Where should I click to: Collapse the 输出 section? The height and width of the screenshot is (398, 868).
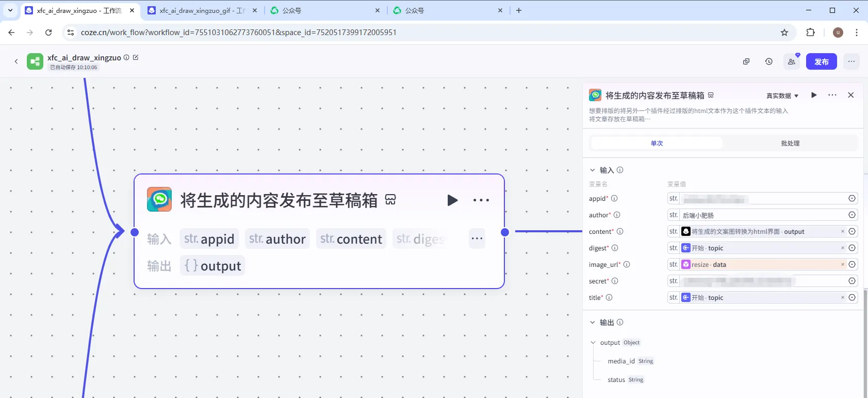[x=593, y=322]
